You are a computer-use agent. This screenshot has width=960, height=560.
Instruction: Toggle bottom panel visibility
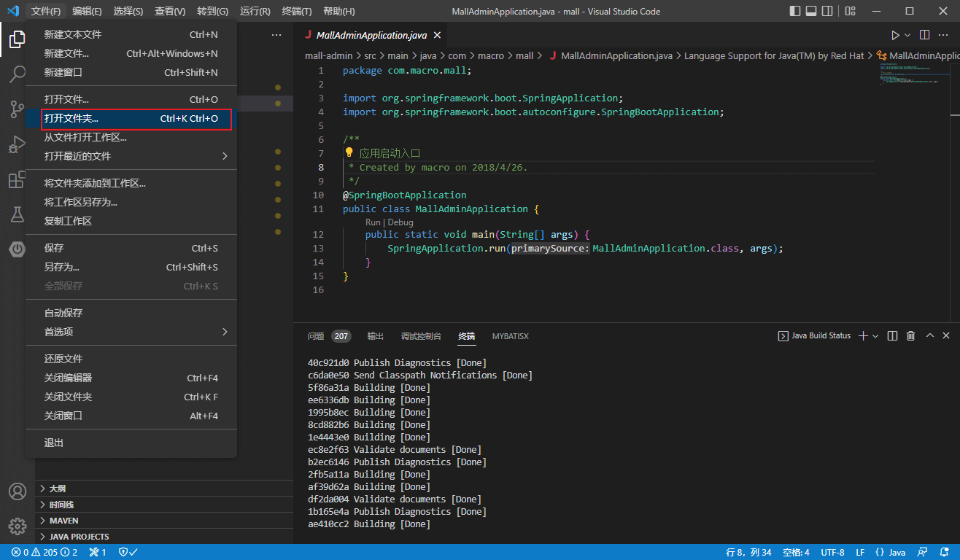coord(811,11)
